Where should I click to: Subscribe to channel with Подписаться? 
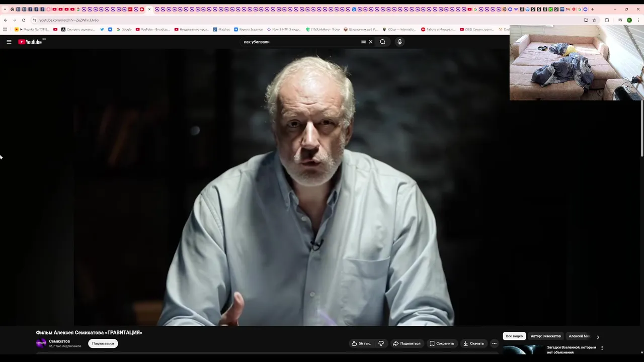tap(103, 343)
